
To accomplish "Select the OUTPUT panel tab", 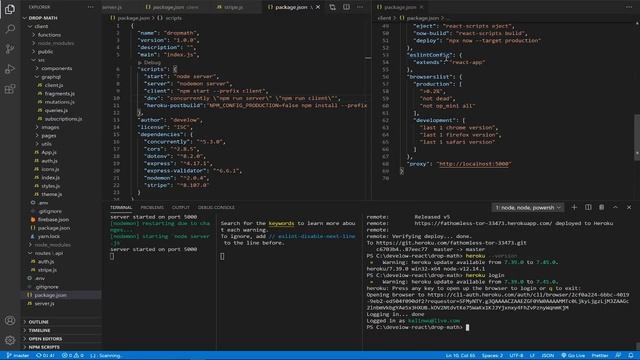I will point(181,208).
